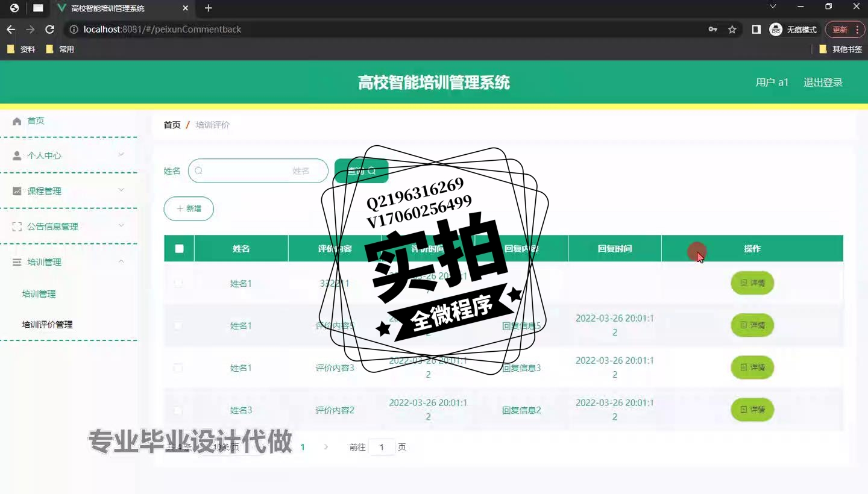Screen dimensions: 868x494
Task: Click the 回复信息2 cell
Action: click(521, 410)
